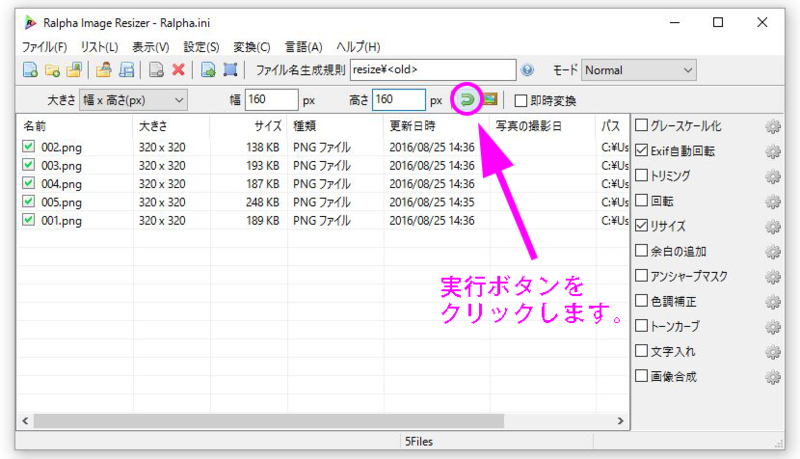Open the 言語(A) menu

pyautogui.click(x=304, y=47)
